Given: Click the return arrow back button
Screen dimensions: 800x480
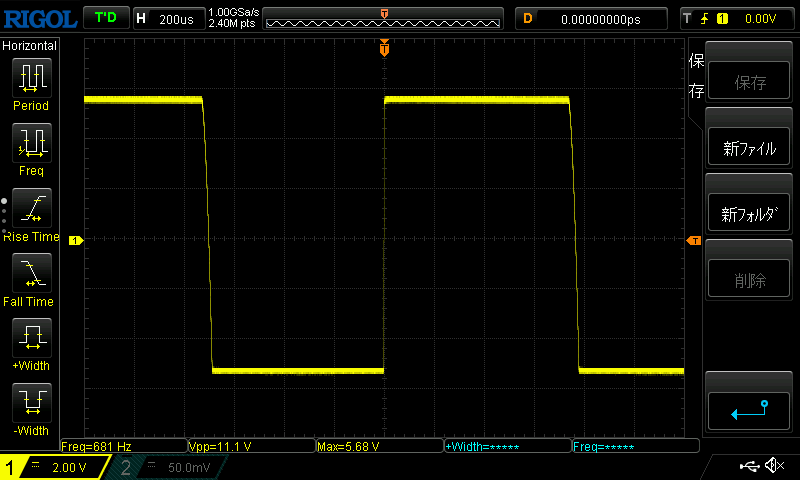Looking at the screenshot, I should tap(749, 411).
